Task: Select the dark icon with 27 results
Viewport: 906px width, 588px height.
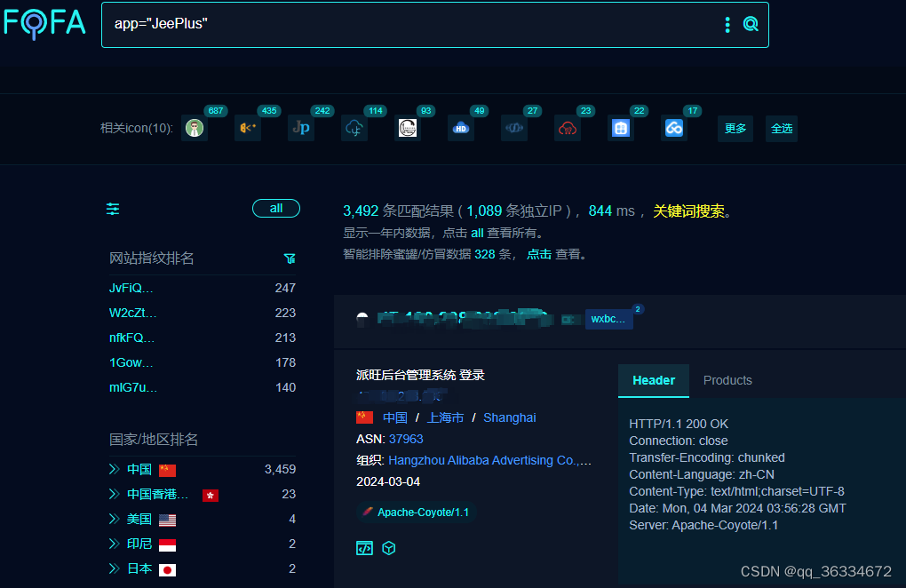Action: tap(513, 128)
